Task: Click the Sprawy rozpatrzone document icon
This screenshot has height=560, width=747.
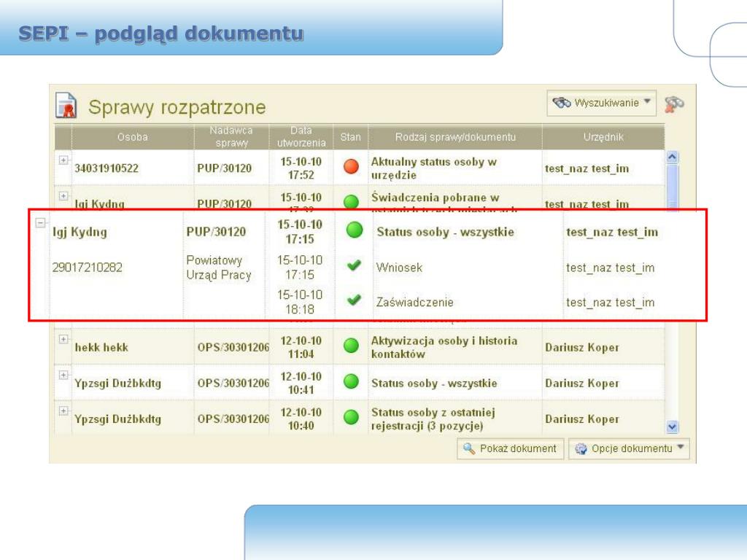Action: 66,105
